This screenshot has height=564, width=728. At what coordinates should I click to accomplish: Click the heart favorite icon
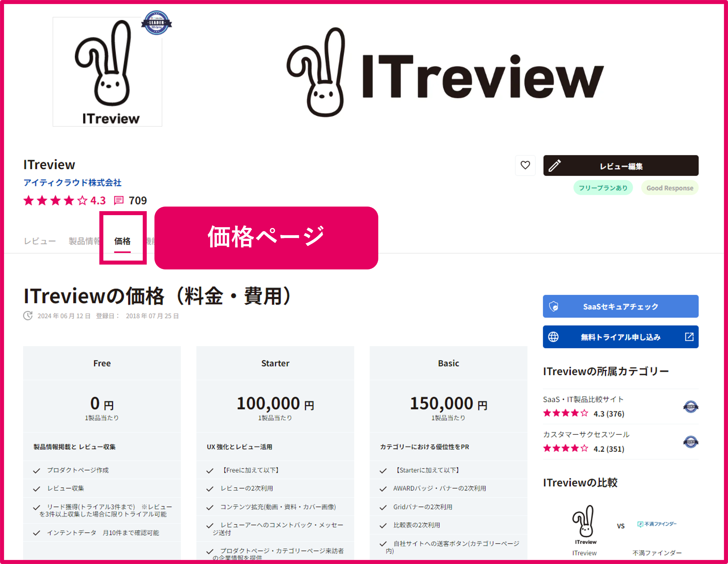[x=525, y=165]
